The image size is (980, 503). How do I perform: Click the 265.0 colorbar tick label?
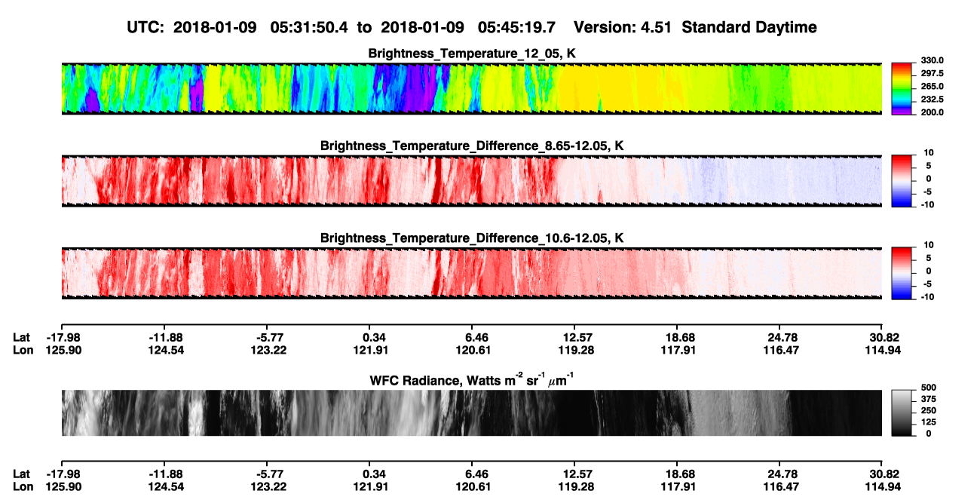coord(933,87)
